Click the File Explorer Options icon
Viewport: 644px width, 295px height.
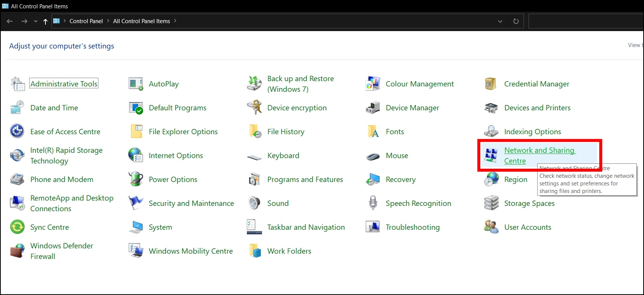(x=136, y=132)
